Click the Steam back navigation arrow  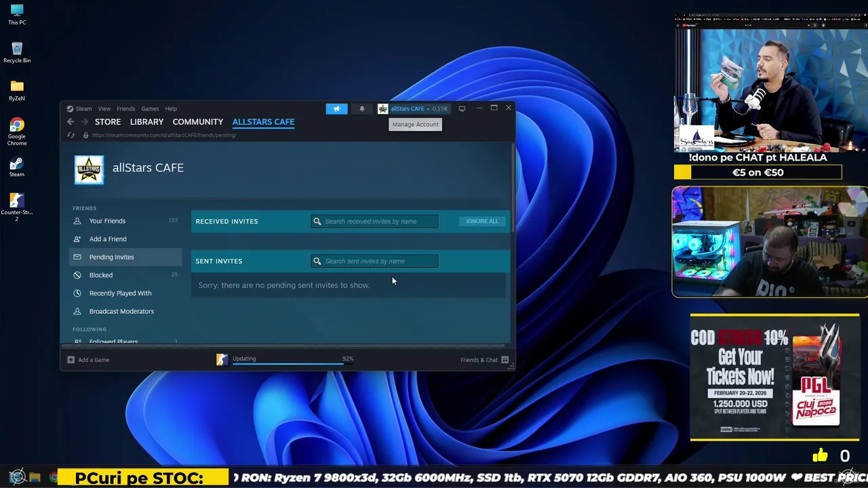71,122
